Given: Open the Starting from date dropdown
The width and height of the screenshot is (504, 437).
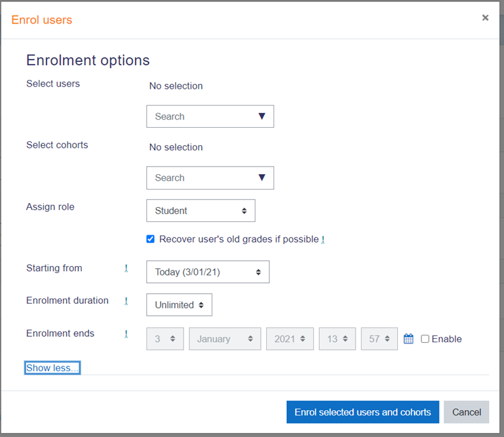Looking at the screenshot, I should tap(208, 272).
